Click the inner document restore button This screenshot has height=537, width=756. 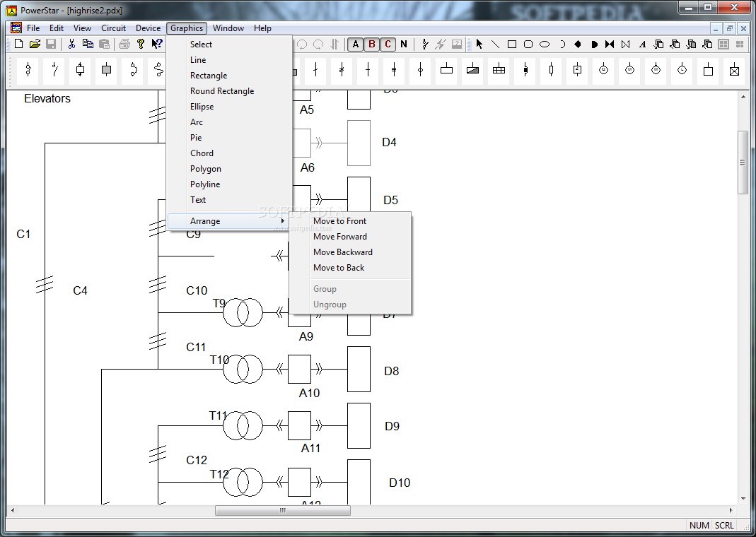(730, 28)
